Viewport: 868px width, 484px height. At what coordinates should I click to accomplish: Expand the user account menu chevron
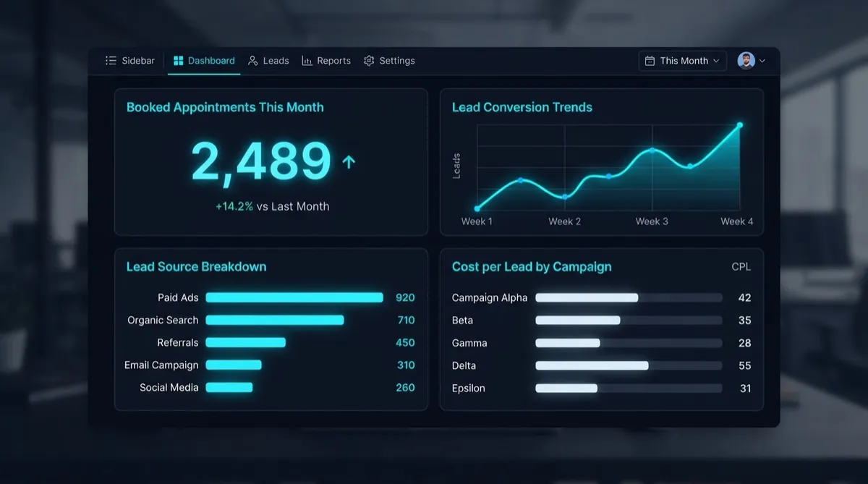coord(762,61)
